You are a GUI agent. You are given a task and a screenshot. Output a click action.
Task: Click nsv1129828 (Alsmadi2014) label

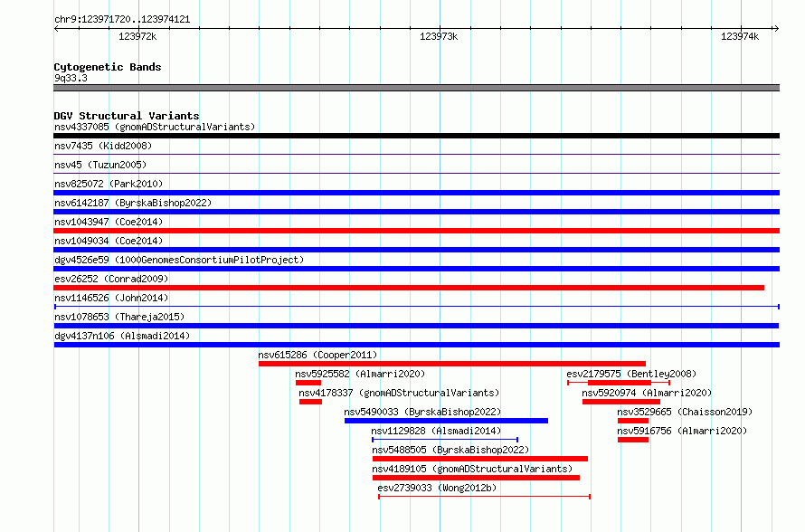(436, 431)
